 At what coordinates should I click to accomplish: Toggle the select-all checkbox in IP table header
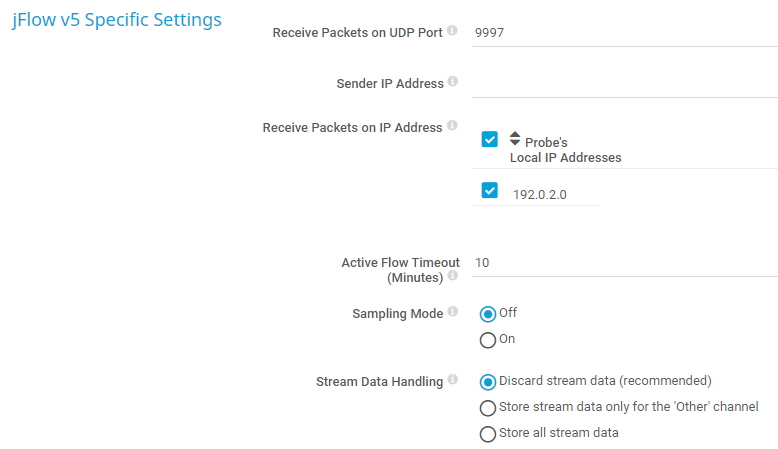489,140
